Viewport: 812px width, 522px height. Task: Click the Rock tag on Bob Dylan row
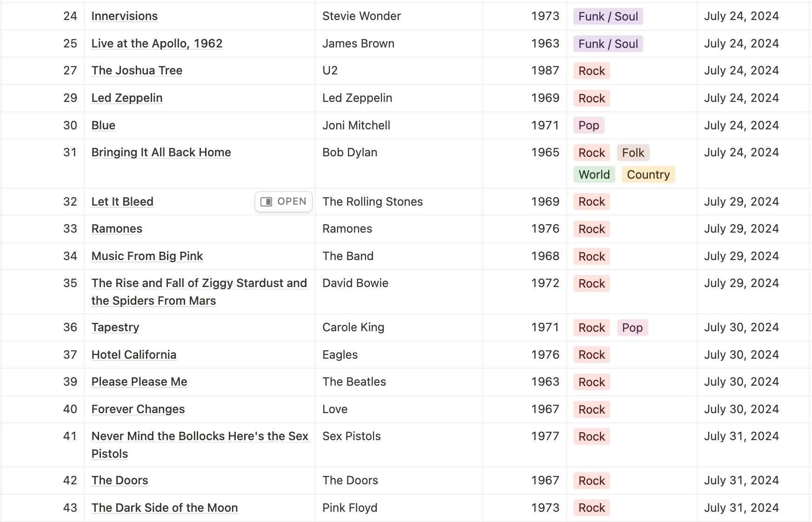click(x=592, y=153)
